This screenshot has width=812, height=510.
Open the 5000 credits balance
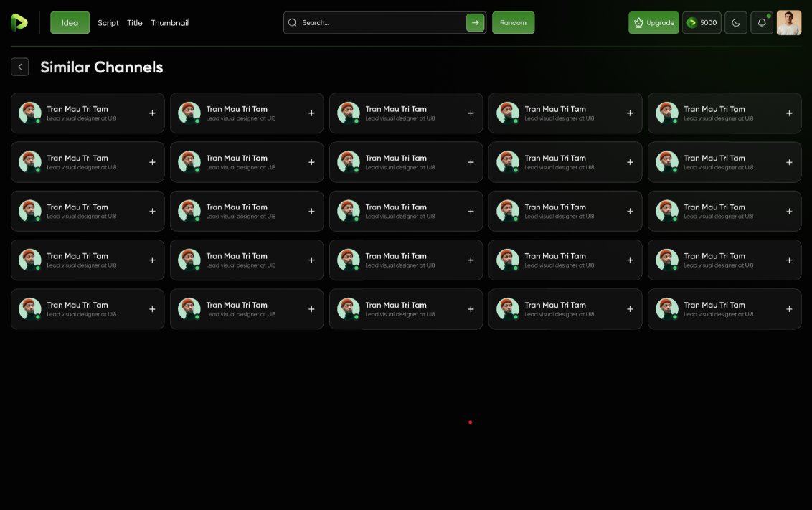click(x=702, y=23)
